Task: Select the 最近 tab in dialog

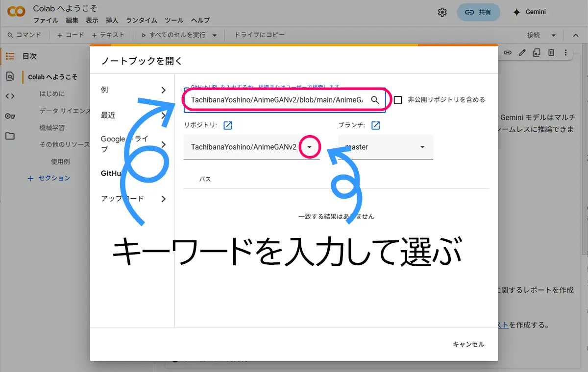Action: coord(132,115)
